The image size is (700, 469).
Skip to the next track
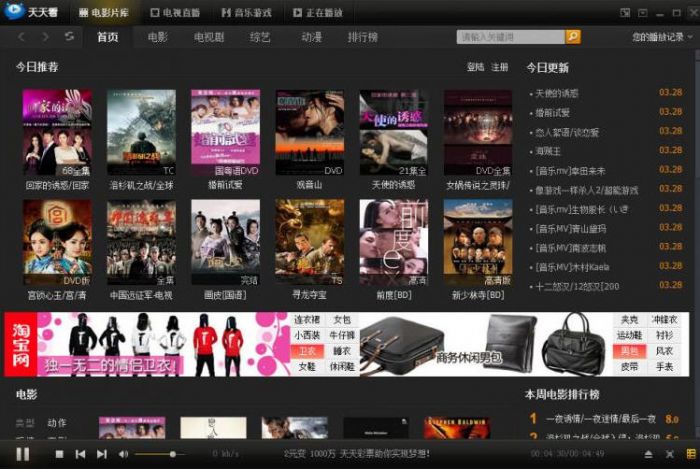pyautogui.click(x=101, y=454)
